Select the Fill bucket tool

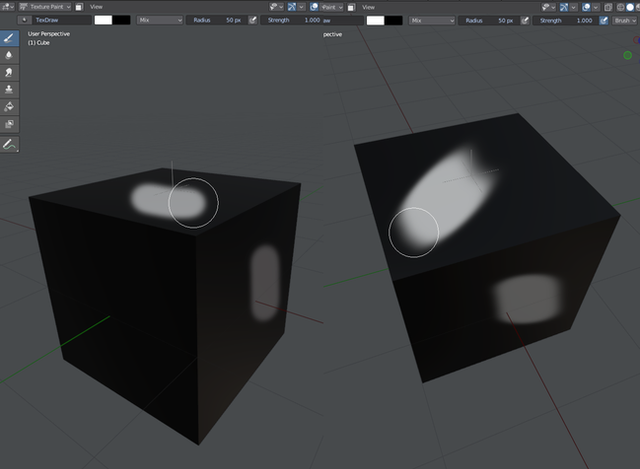click(9, 107)
